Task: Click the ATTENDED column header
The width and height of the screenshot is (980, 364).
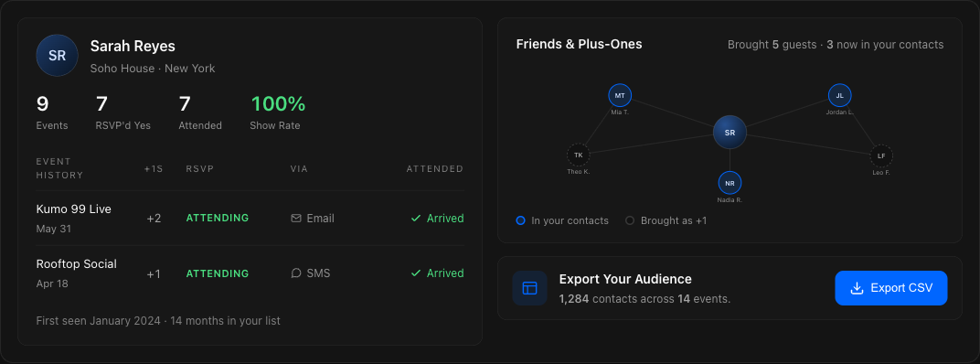Action: (435, 169)
